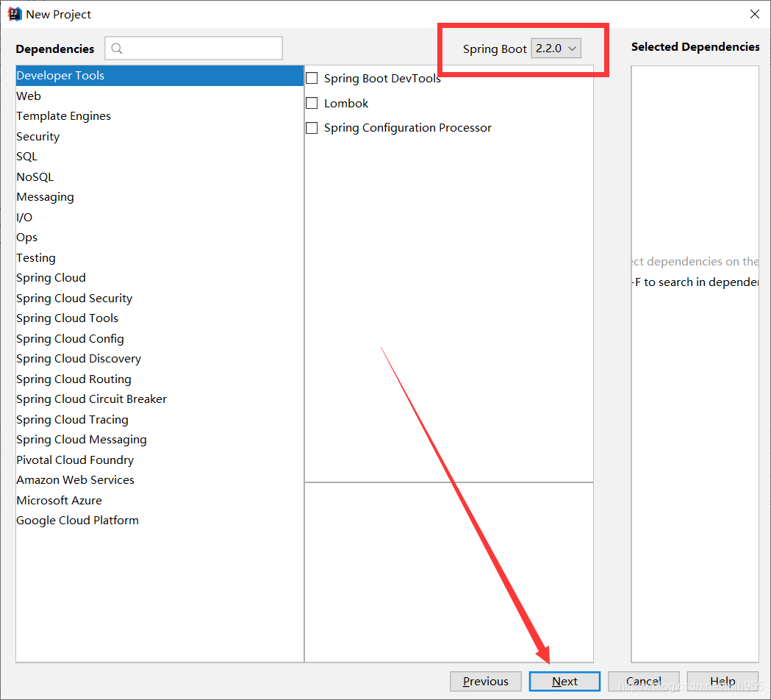Select the Developer Tools category

(159, 76)
